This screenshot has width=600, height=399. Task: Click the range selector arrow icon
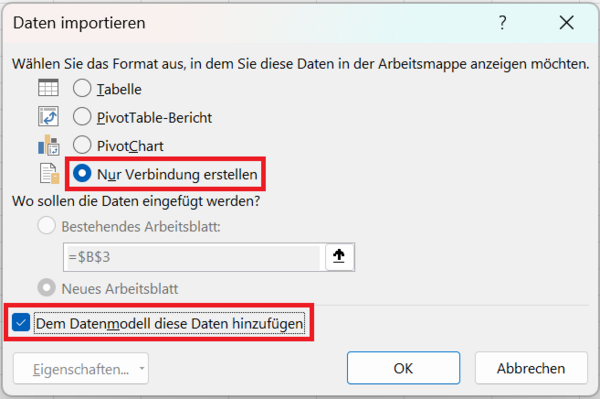[339, 256]
